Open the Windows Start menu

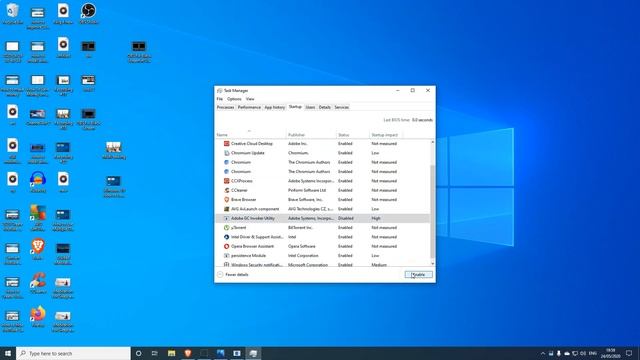coord(8,353)
